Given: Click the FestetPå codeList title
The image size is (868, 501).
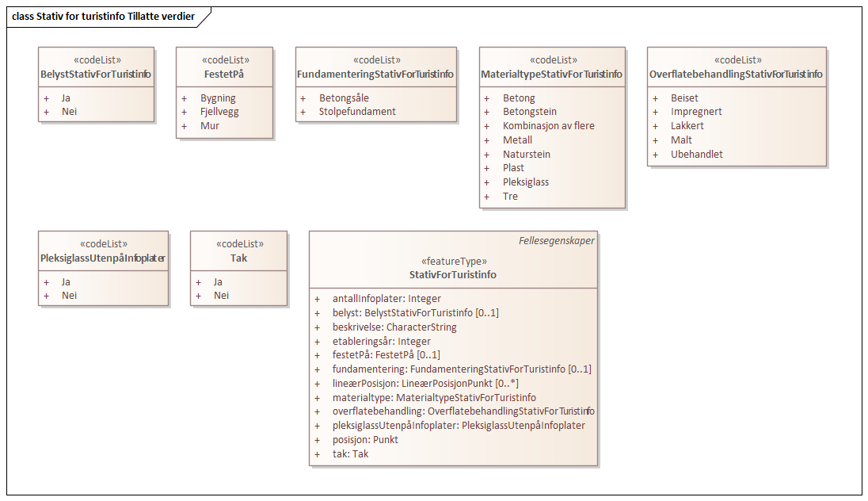Looking at the screenshot, I should (x=225, y=75).
